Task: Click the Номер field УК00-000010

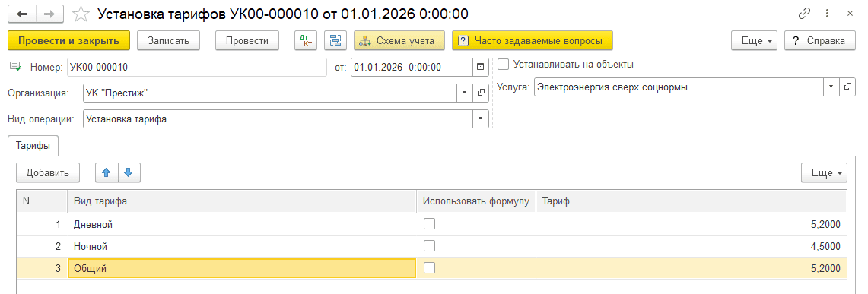Action: 196,68
